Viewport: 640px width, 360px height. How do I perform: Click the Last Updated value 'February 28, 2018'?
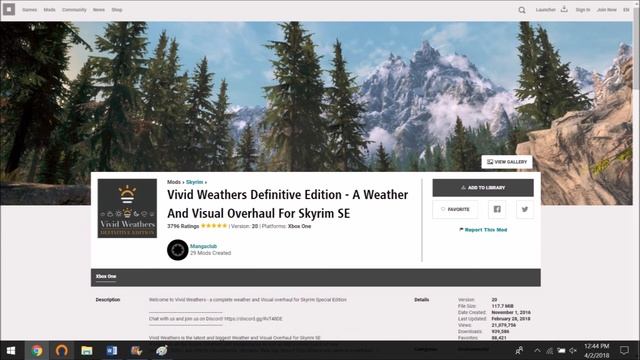pos(511,319)
